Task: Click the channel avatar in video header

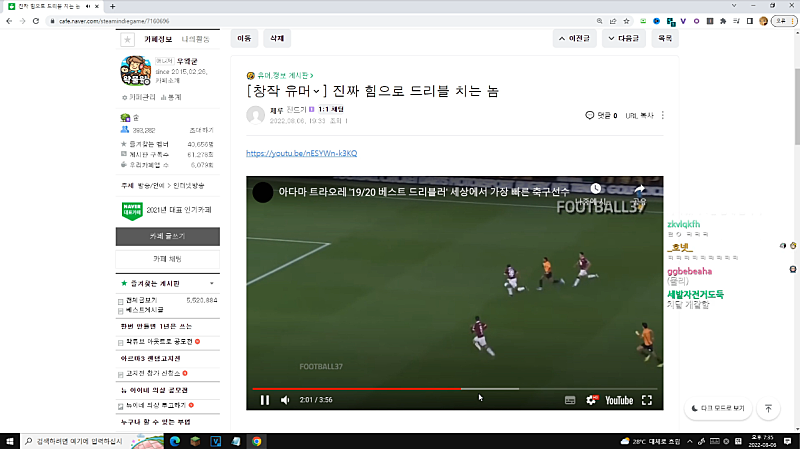Action: pyautogui.click(x=263, y=192)
